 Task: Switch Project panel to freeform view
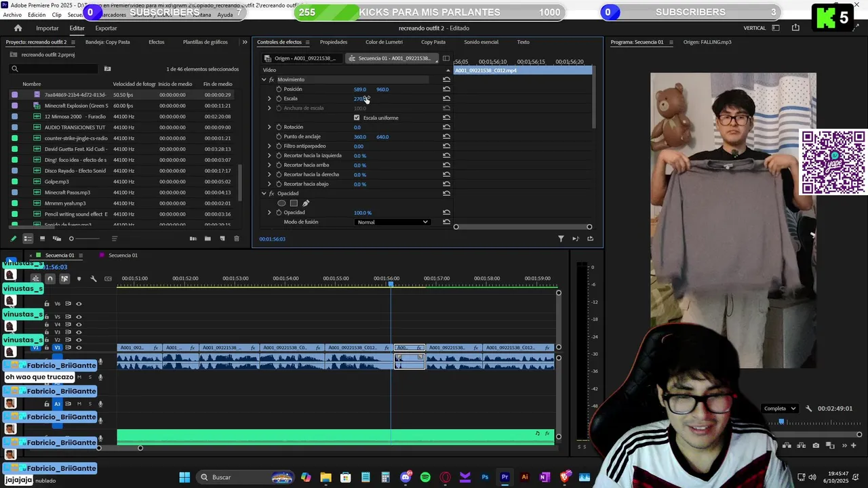click(x=57, y=239)
